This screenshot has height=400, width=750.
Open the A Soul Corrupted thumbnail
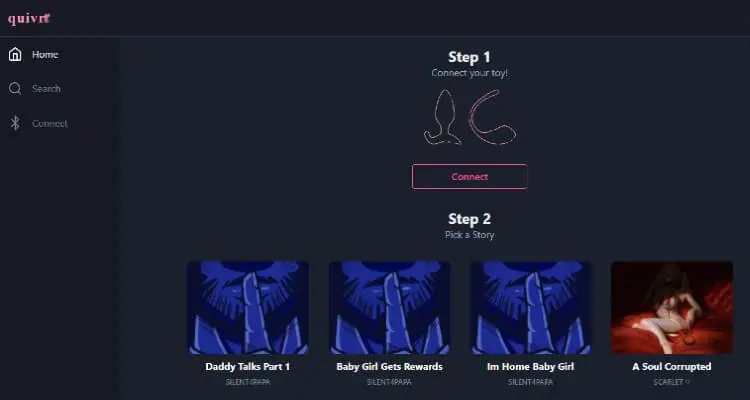click(672, 308)
